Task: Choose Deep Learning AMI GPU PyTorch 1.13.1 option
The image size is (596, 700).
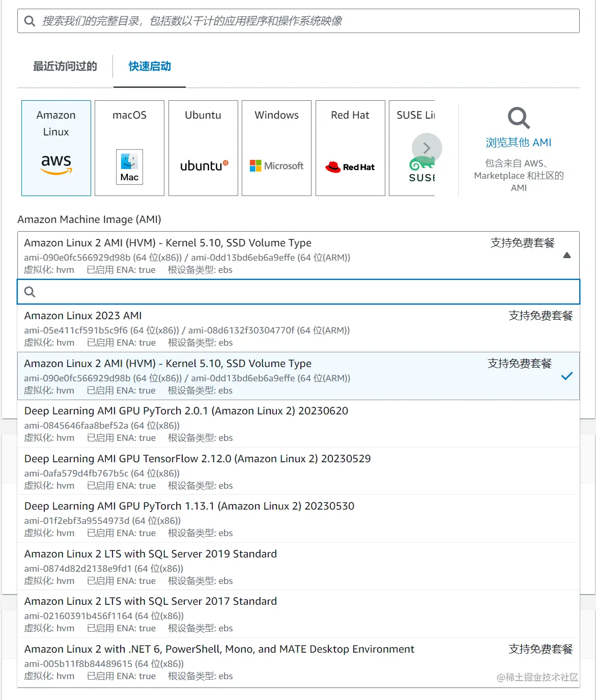Action: [x=298, y=519]
